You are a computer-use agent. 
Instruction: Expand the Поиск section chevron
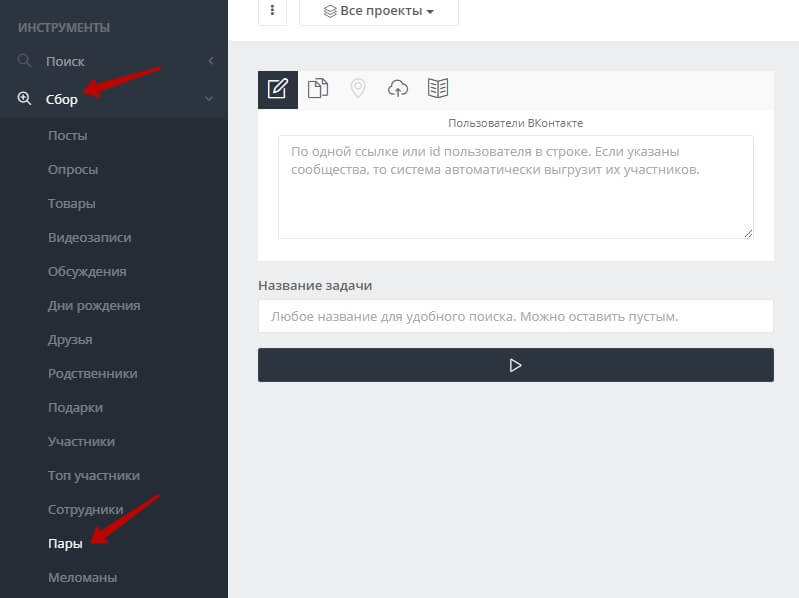[210, 61]
